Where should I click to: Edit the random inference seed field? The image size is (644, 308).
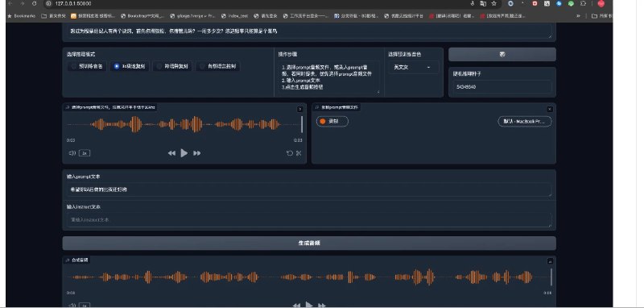(x=502, y=87)
